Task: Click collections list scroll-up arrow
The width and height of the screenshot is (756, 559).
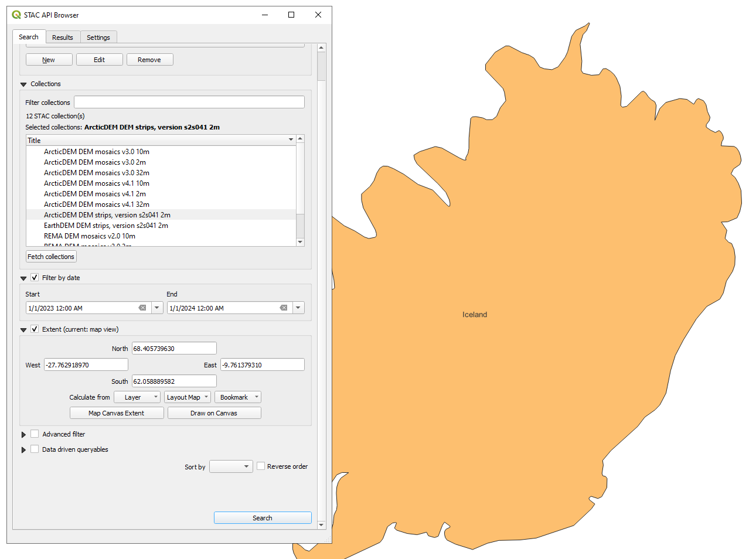Action: 301,139
